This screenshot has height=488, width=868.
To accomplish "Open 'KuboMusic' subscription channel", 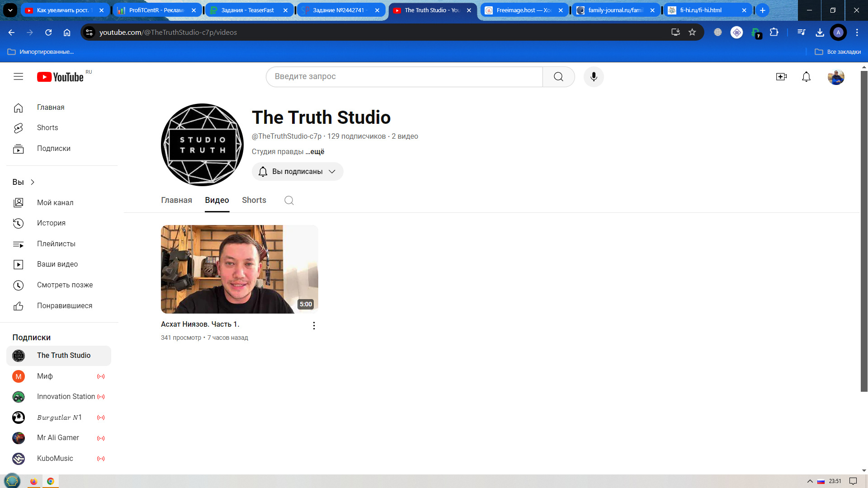I will coord(59,459).
